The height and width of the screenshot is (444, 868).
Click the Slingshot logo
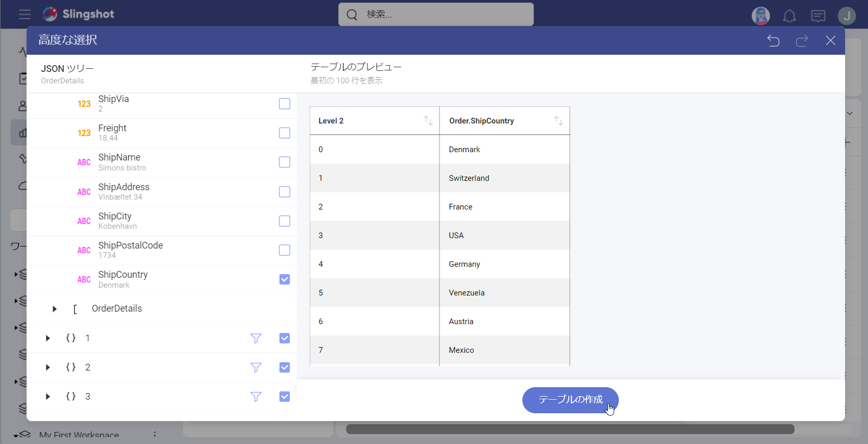[x=78, y=14]
